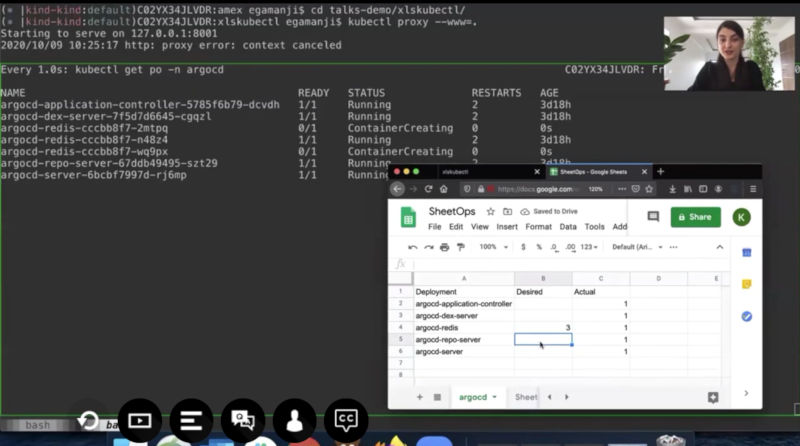Save page to Pocket icon

pos(636,189)
